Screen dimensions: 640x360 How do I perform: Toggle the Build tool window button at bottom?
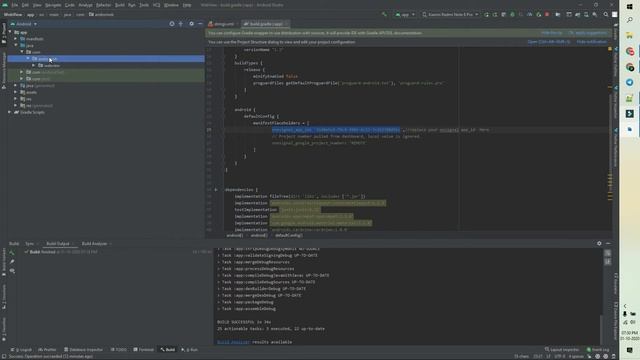pos(168,350)
